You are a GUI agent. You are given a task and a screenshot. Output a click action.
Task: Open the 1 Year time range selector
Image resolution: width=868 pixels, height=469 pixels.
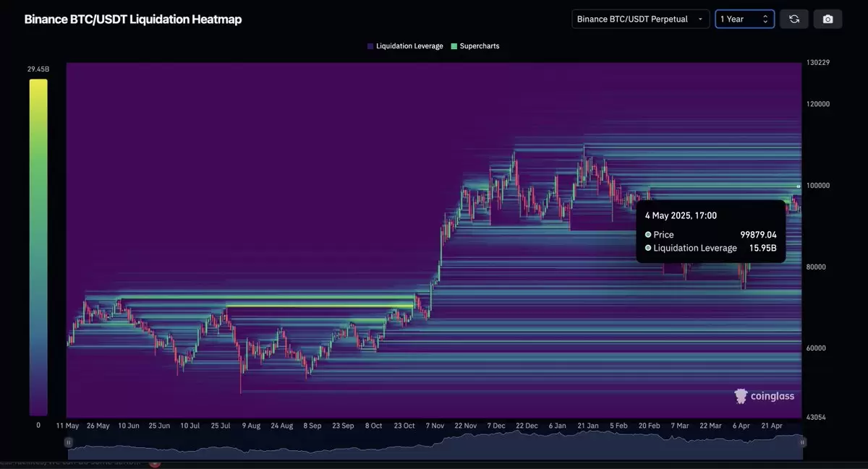coord(745,19)
